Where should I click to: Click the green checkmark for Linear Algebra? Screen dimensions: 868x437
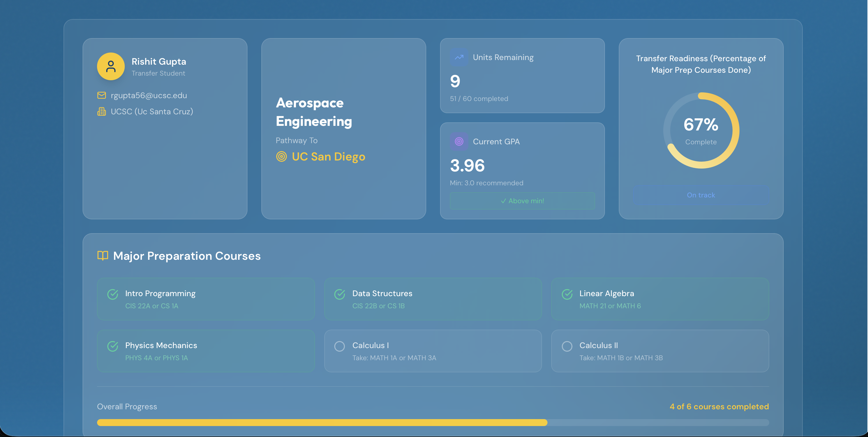(567, 294)
